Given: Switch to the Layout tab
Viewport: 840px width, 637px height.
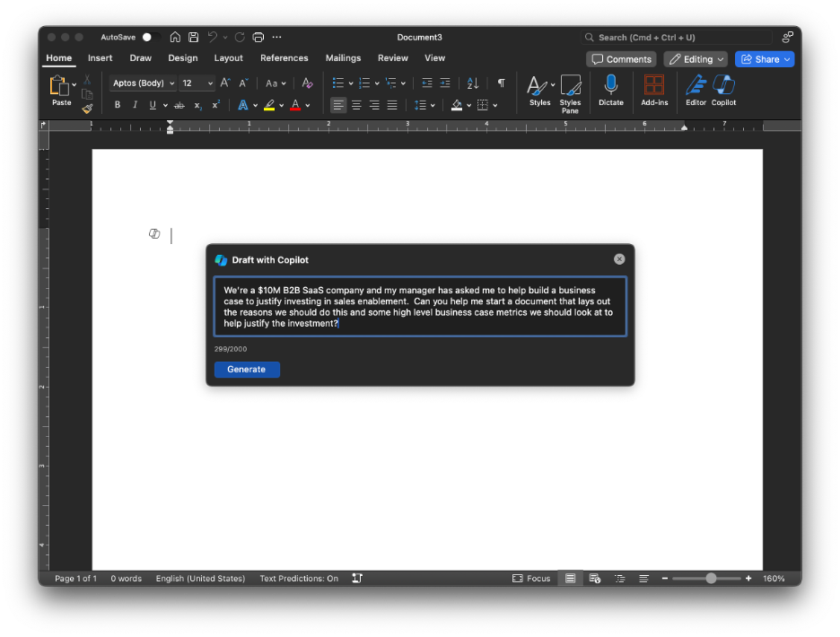Looking at the screenshot, I should click(x=228, y=57).
